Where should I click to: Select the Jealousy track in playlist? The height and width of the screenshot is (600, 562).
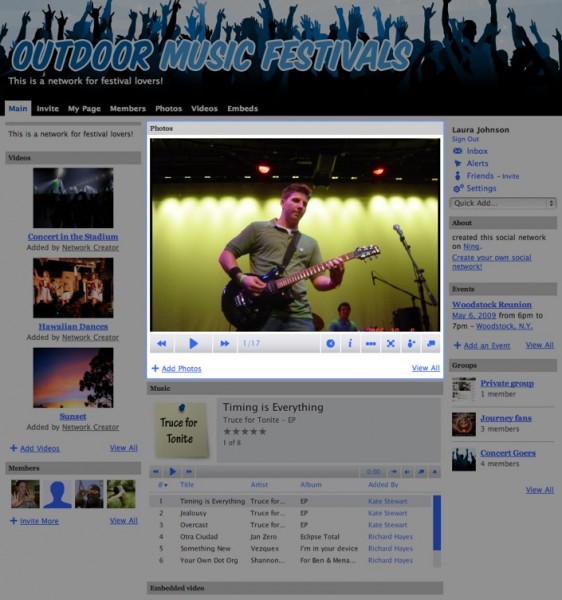(290, 513)
